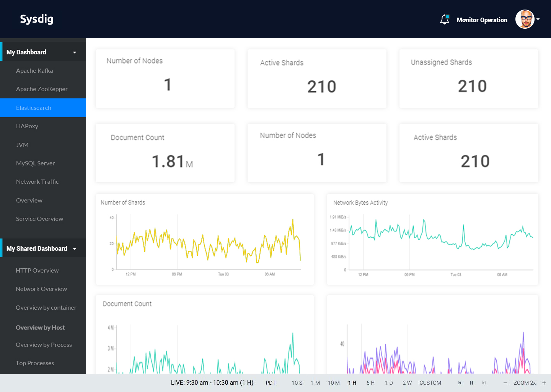Image resolution: width=551 pixels, height=392 pixels.
Task: Click the Sysdig logo
Action: point(37,19)
